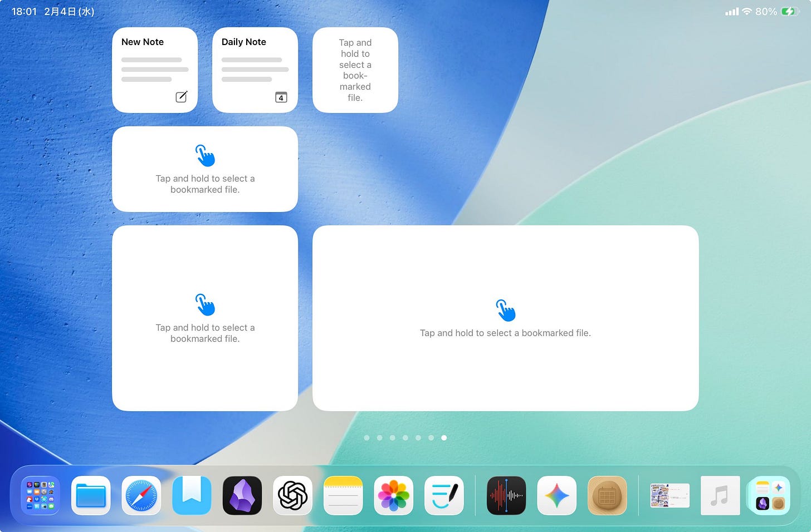The width and height of the screenshot is (811, 532).
Task: Open Voice Memos in dock
Action: click(x=506, y=495)
